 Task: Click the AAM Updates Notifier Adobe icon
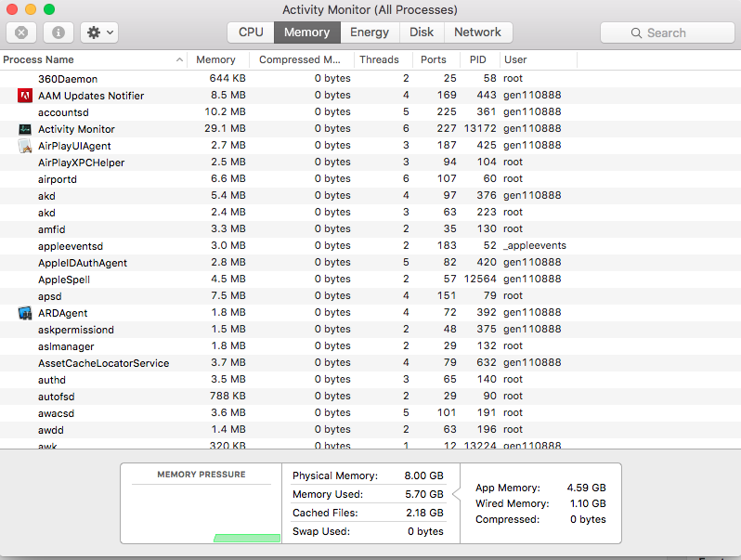25,96
